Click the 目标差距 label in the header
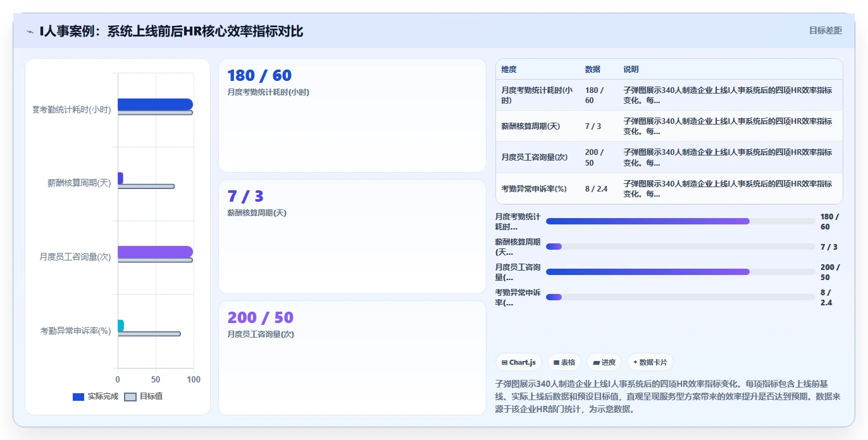 coord(826,30)
